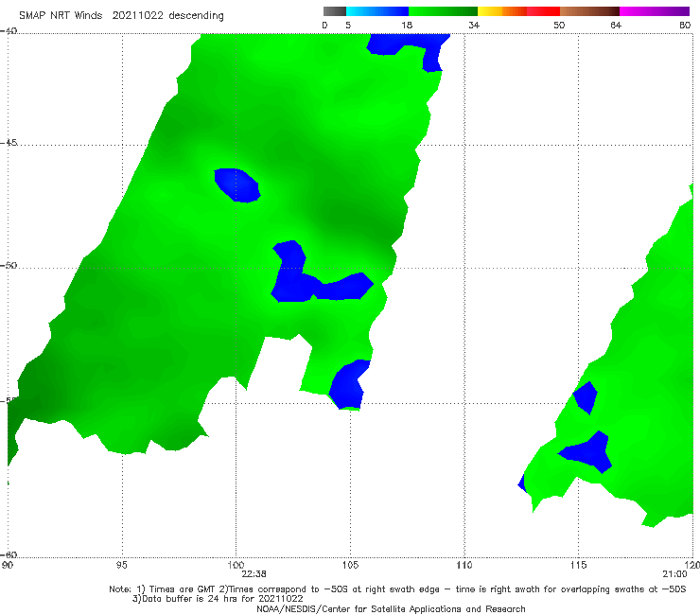Click latitude axis label '-50'
Image resolution: width=700 pixels, height=615 pixels.
click(x=9, y=265)
